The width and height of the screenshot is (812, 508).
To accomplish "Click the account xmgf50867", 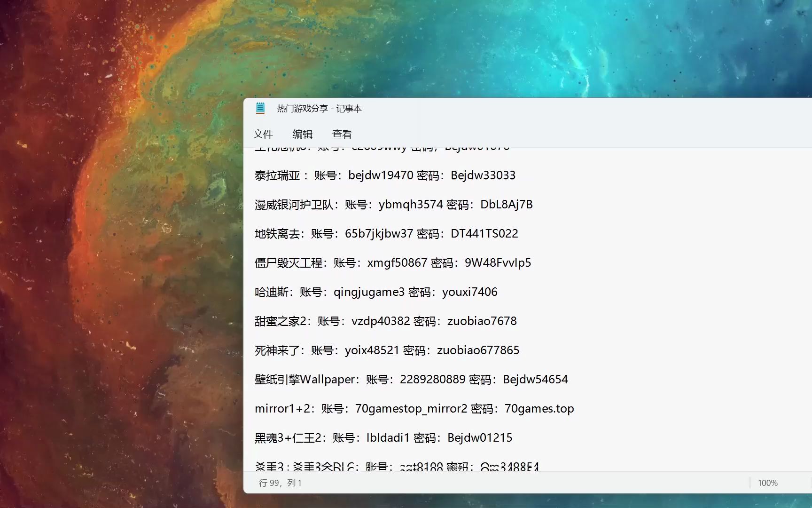I will pos(397,263).
